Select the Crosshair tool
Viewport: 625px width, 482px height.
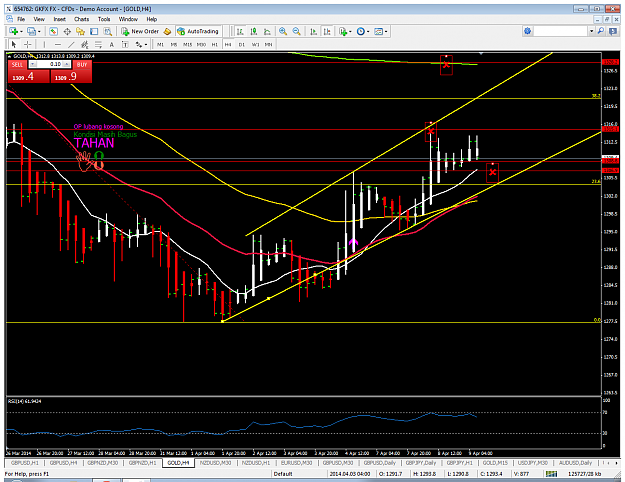pos(28,44)
